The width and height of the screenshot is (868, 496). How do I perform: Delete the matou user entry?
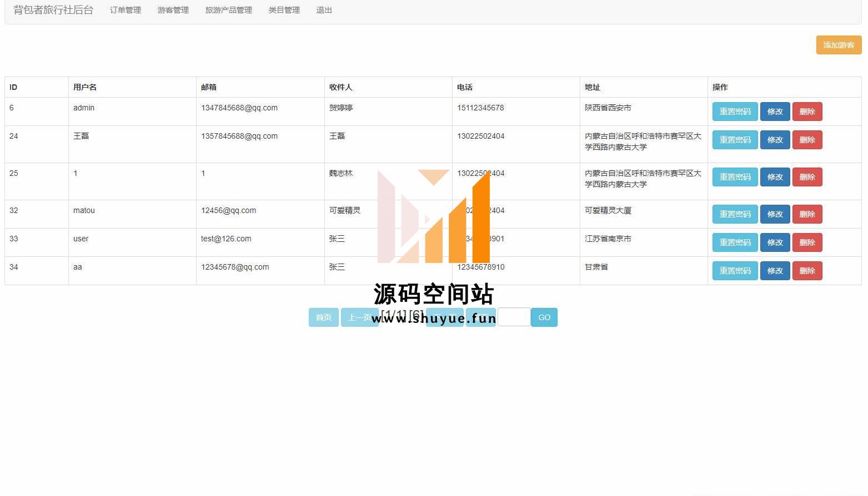(x=807, y=214)
